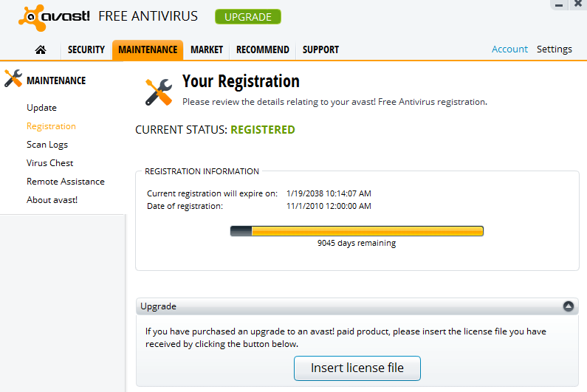Viewport: 587px width, 392px height.
Task: Click the days remaining progress bar
Action: click(357, 231)
